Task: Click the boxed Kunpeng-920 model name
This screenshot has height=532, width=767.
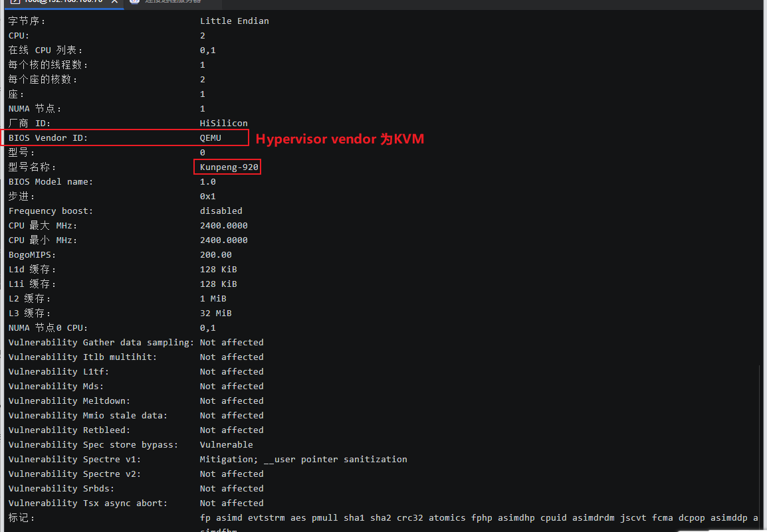Action: pyautogui.click(x=229, y=167)
